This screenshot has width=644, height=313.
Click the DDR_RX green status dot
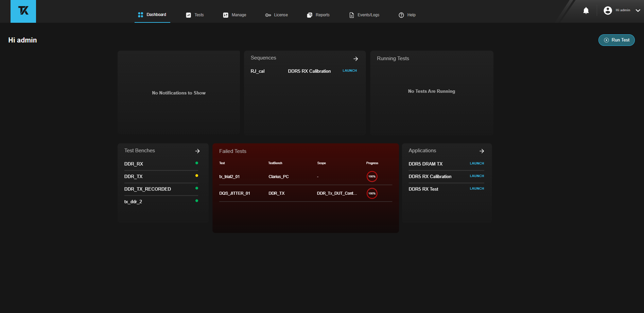197,163
